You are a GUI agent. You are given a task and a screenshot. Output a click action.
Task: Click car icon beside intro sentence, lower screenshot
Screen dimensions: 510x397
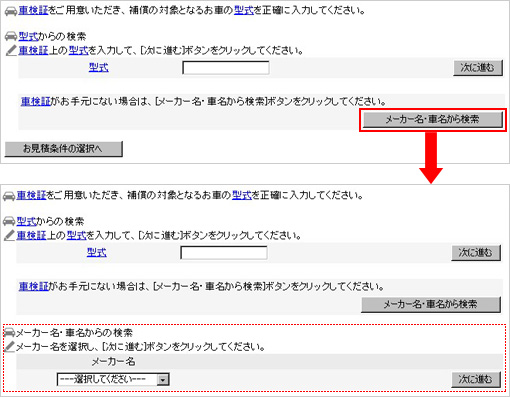click(x=9, y=196)
